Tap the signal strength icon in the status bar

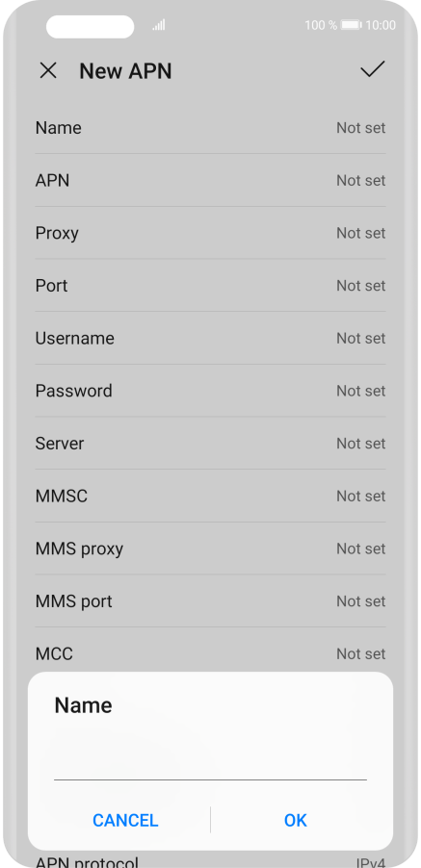point(159,25)
